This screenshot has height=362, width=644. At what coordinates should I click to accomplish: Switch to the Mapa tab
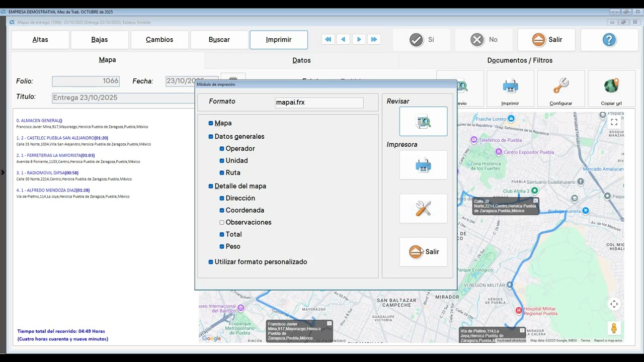[107, 60]
